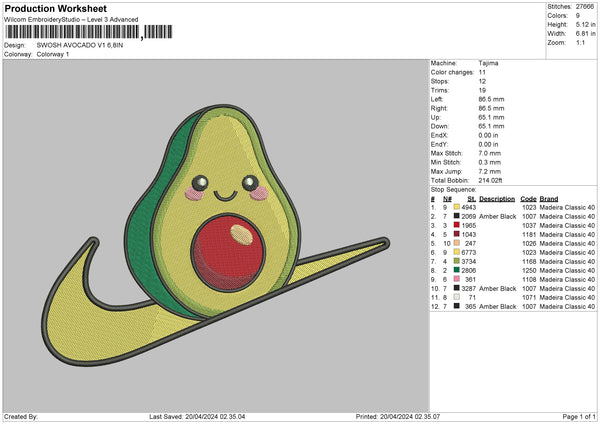Pick the yellow swatch beside stitch count 6773

coord(457,252)
